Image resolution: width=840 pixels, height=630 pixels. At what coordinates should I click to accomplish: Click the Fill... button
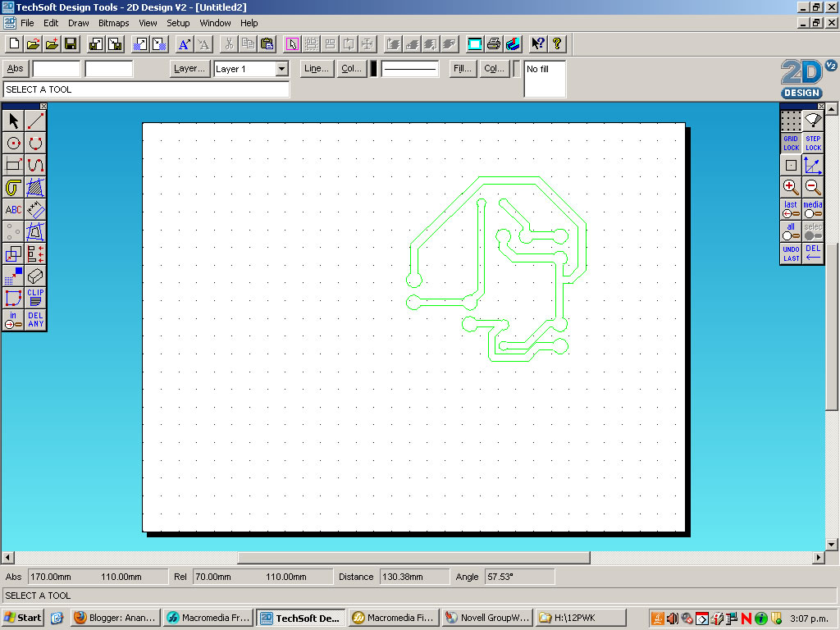click(x=462, y=69)
